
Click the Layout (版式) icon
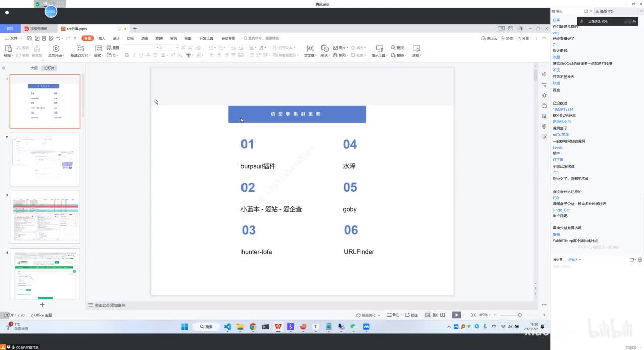point(99,48)
